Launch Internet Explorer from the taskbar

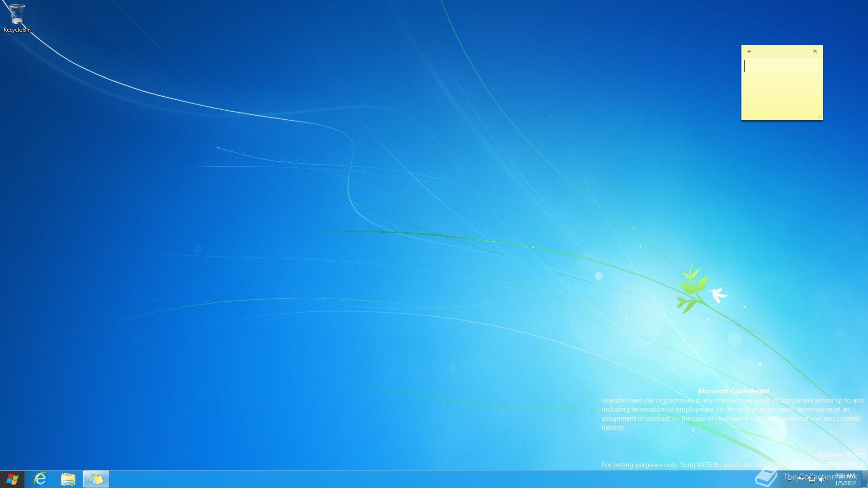(x=41, y=479)
